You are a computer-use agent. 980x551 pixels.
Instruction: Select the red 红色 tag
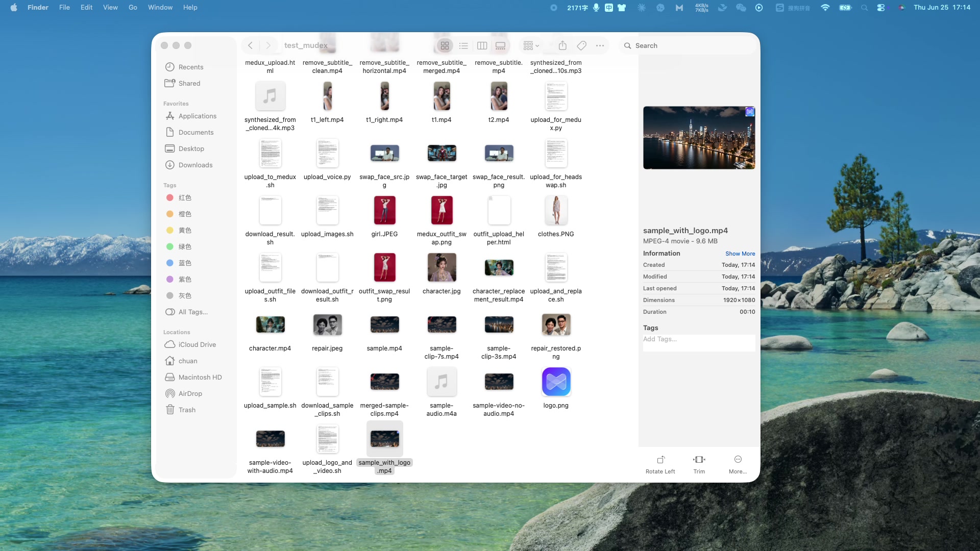tap(196, 198)
